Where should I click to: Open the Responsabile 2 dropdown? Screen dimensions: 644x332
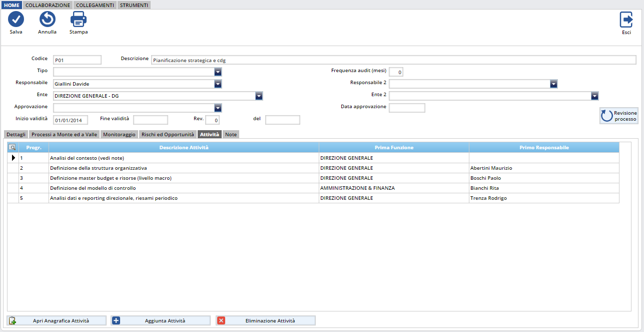pyautogui.click(x=553, y=84)
